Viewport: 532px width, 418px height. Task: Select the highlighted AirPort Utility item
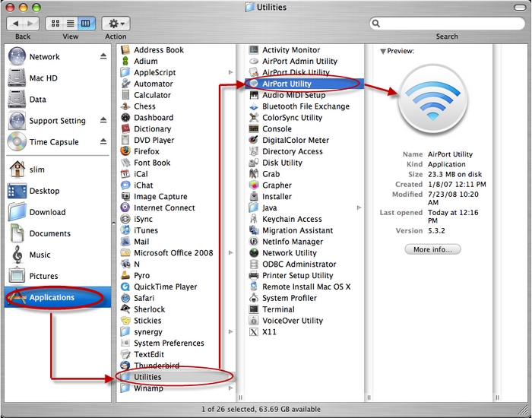pyautogui.click(x=304, y=84)
